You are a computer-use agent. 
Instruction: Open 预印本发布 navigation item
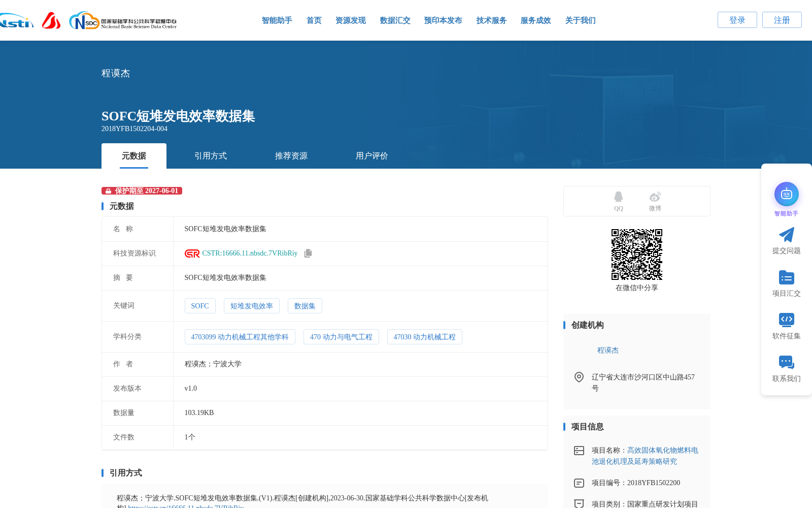click(443, 20)
